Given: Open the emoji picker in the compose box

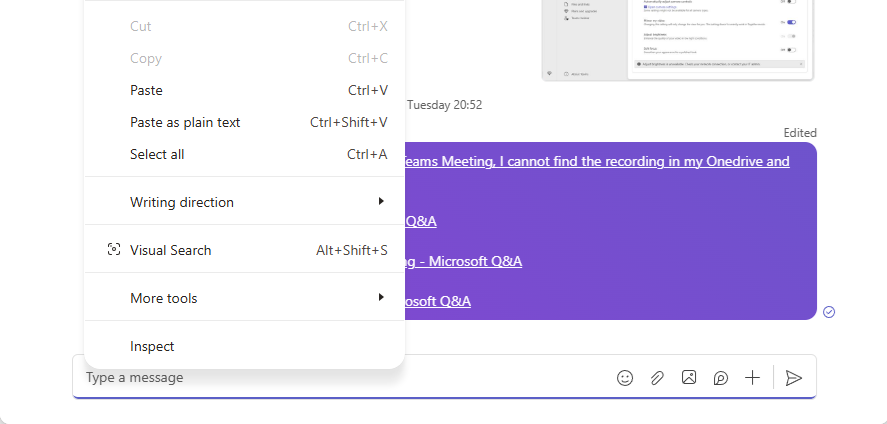Looking at the screenshot, I should 625,378.
